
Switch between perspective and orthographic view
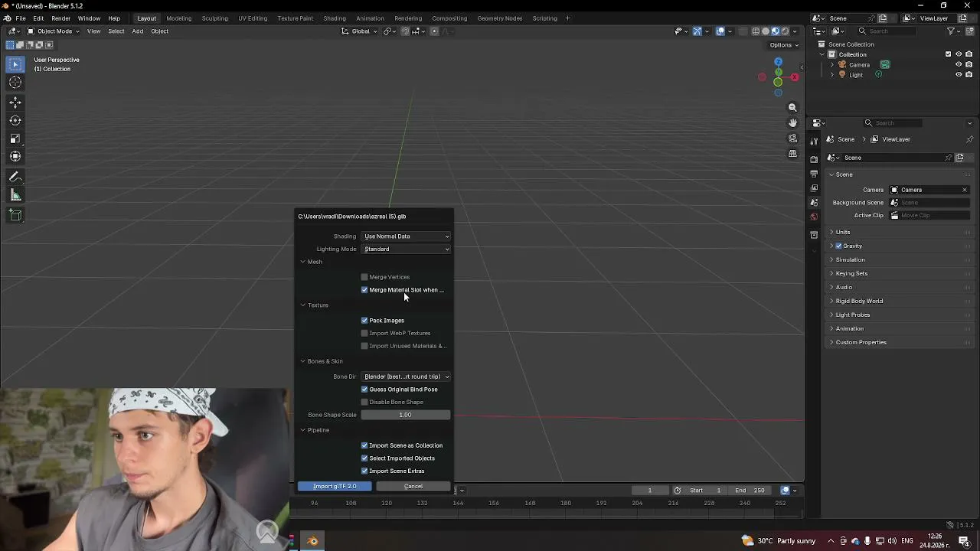[x=792, y=154]
